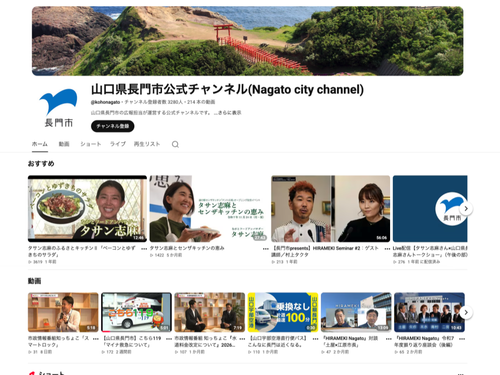Switch to the ホーム tab
Screen dimensions: 500x375
[x=40, y=144]
